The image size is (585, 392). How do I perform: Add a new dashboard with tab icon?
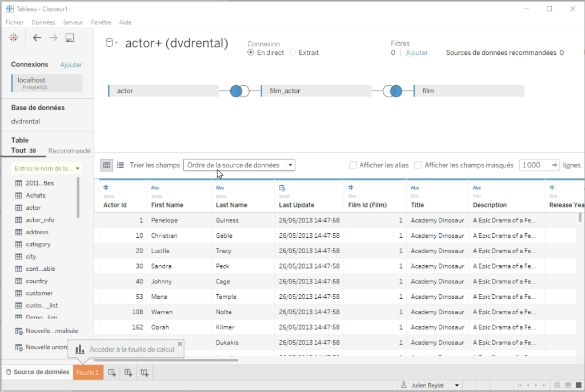point(129,373)
